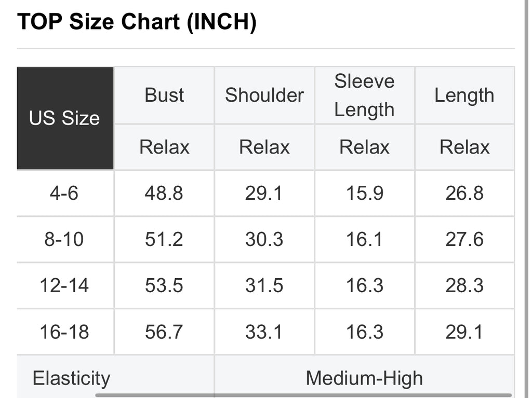The height and width of the screenshot is (398, 532).
Task: Select Relax subheader under Bust
Action: point(164,147)
